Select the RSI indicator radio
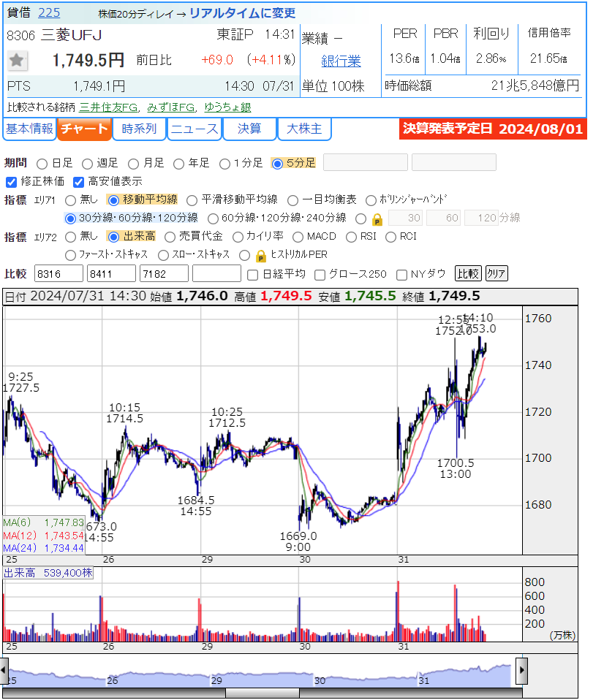This screenshot has width=604, height=700. [x=351, y=237]
